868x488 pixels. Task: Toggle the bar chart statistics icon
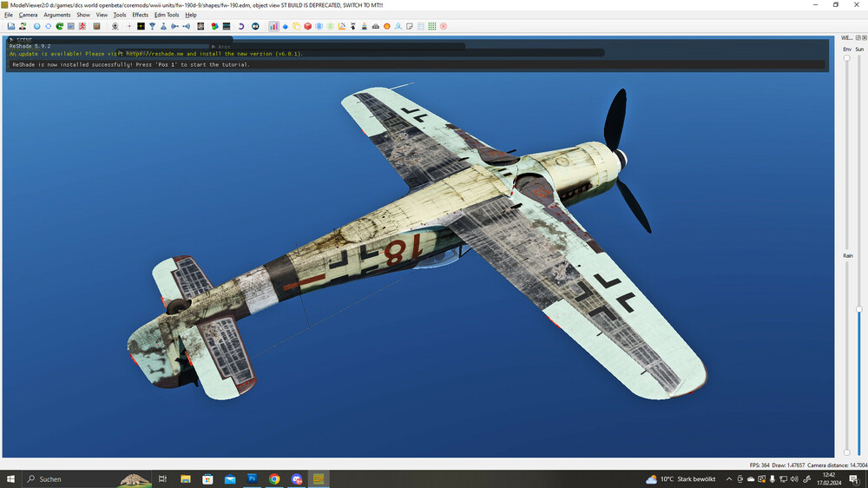click(x=274, y=26)
